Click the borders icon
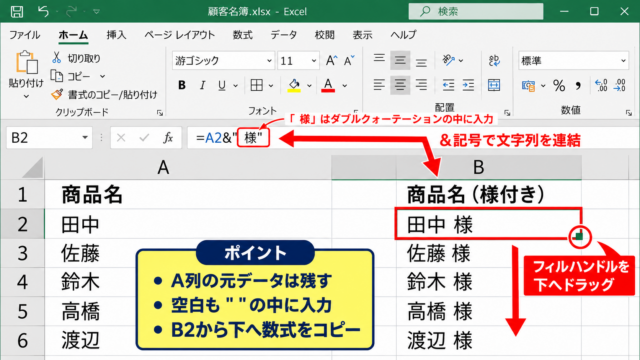The image size is (640, 360). pyautogui.click(x=256, y=85)
